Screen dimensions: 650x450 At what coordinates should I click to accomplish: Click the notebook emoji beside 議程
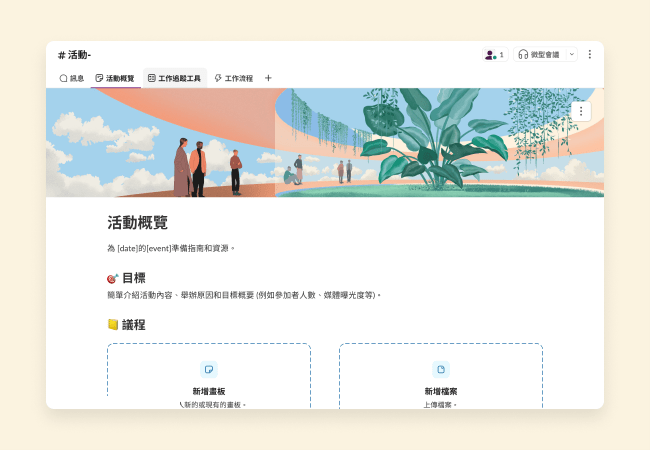(x=113, y=325)
